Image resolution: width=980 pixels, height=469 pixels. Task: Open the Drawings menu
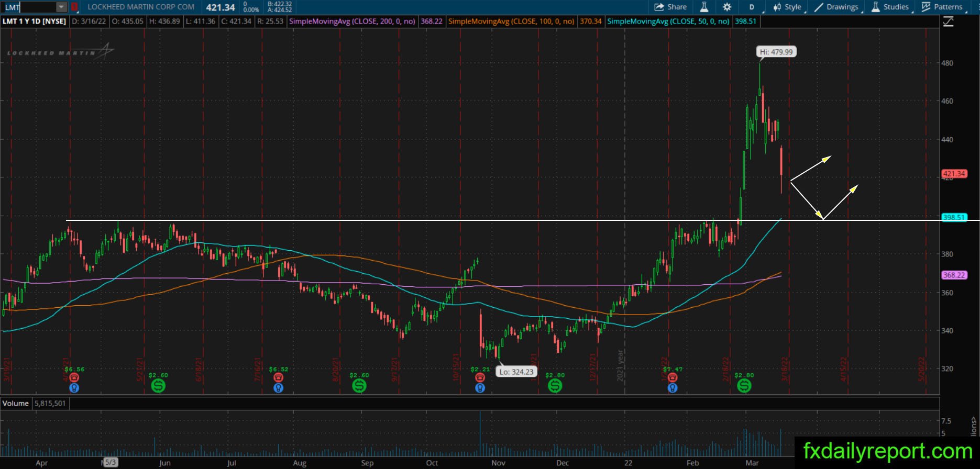click(x=837, y=7)
